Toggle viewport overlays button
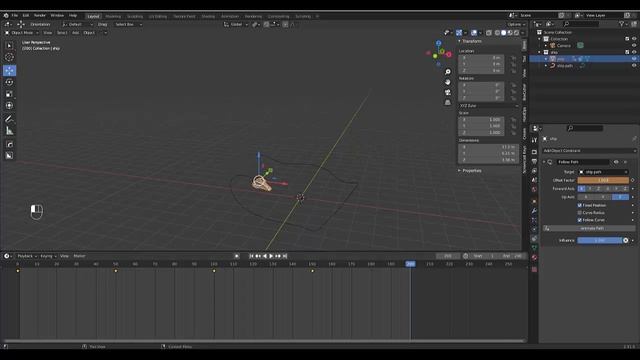 click(x=473, y=33)
